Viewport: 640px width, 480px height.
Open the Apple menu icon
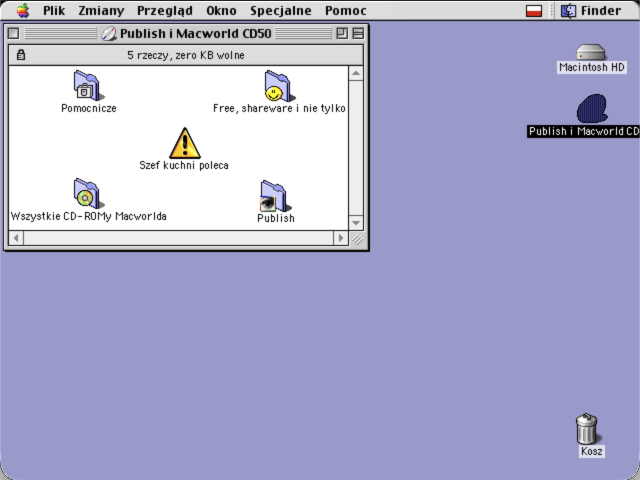click(x=23, y=11)
